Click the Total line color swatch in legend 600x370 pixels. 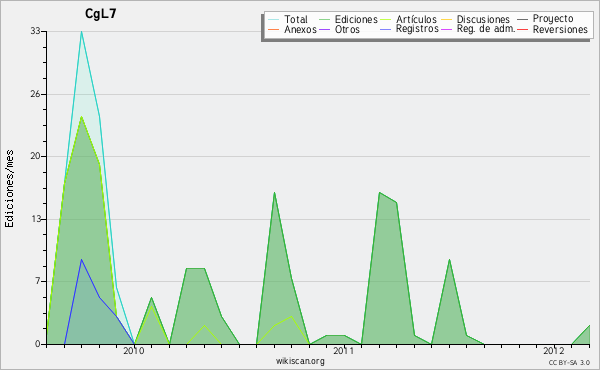(x=274, y=20)
